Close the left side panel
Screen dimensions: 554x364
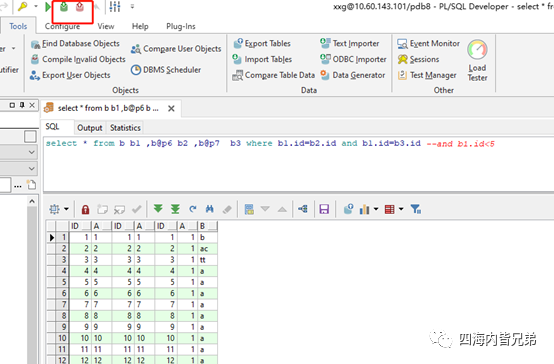[x=32, y=105]
